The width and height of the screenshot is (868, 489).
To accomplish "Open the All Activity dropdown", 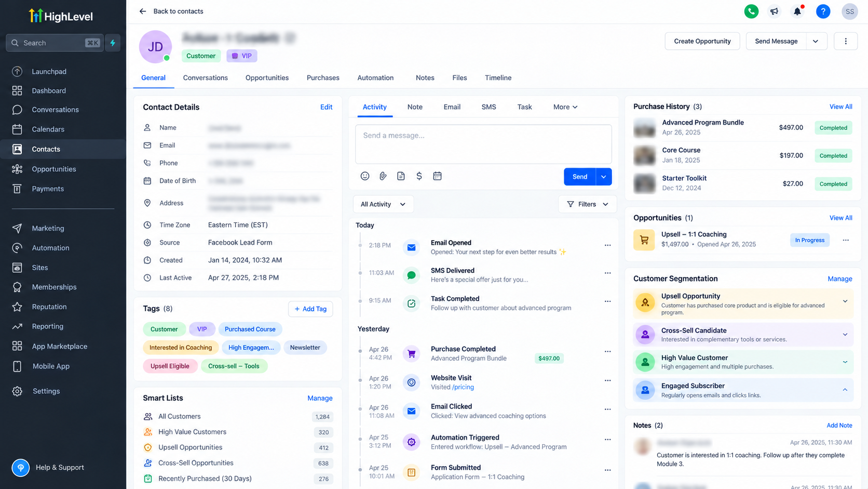I will [383, 204].
